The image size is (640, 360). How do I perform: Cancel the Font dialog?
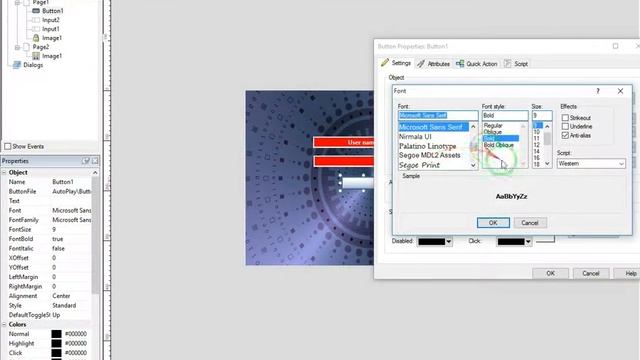[x=530, y=223]
